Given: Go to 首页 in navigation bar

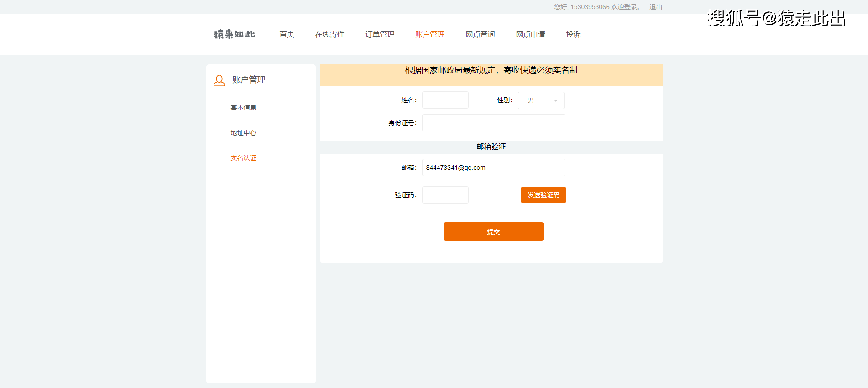Looking at the screenshot, I should tap(287, 35).
